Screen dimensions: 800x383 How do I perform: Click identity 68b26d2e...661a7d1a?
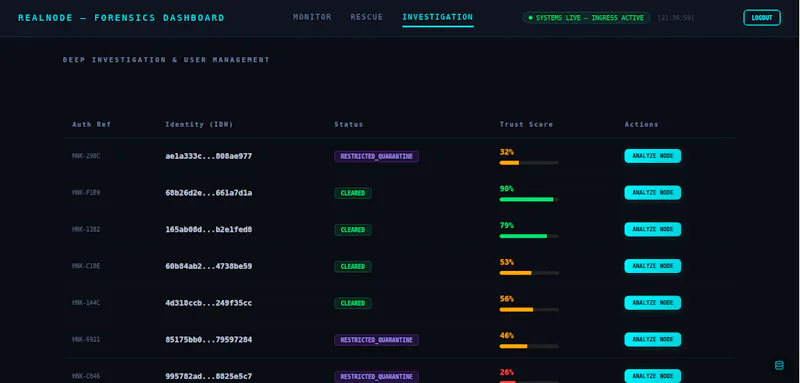[x=209, y=193]
